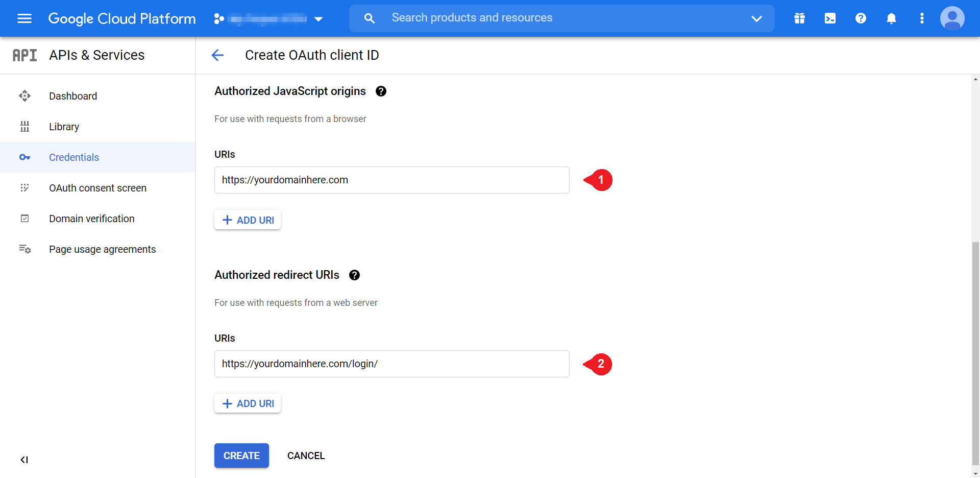Click the help question mark in the top bar
The image size is (980, 478).
861,18
